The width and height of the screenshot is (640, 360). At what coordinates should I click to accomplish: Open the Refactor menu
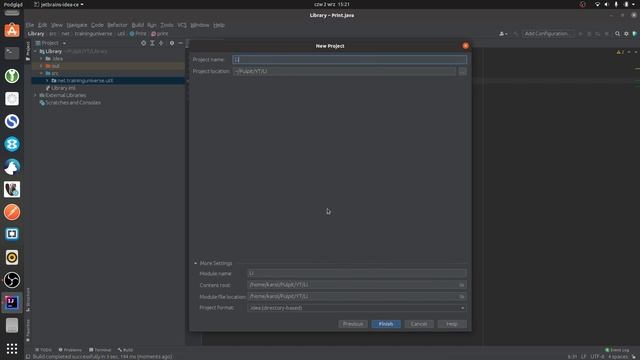(118, 25)
